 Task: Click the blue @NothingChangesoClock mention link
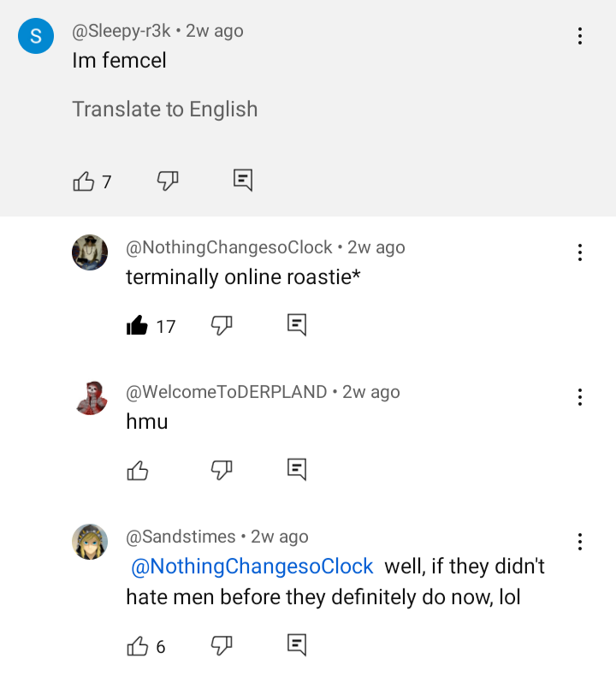point(252,567)
